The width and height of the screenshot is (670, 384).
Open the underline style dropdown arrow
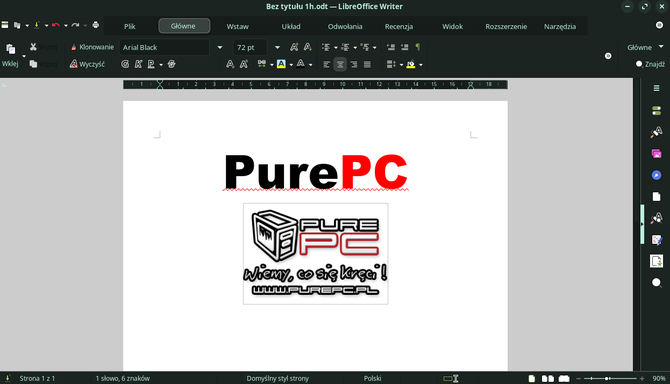pos(161,65)
